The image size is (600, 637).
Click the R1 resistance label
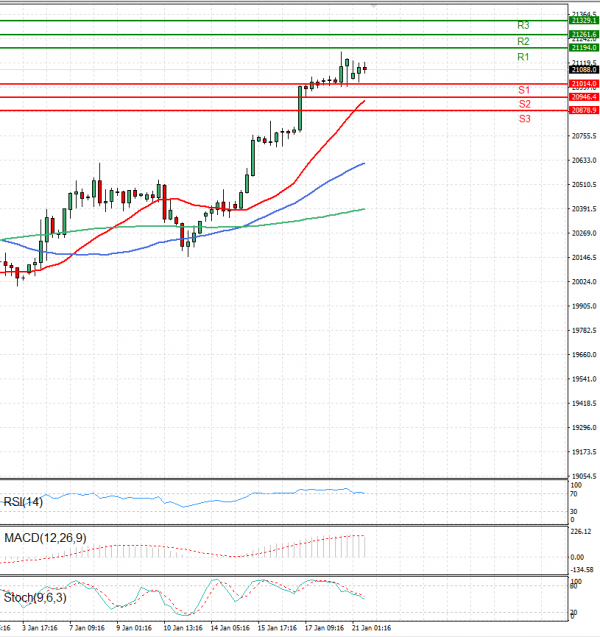point(523,57)
